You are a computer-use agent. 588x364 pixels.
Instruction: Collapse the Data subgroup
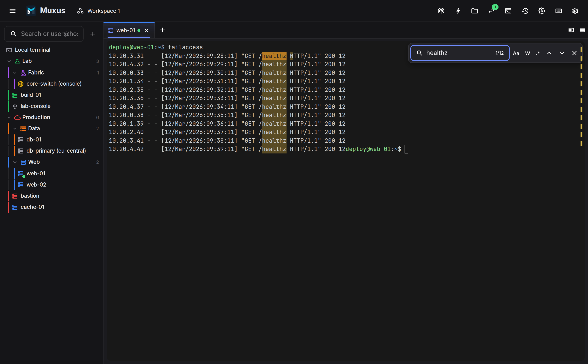15,129
